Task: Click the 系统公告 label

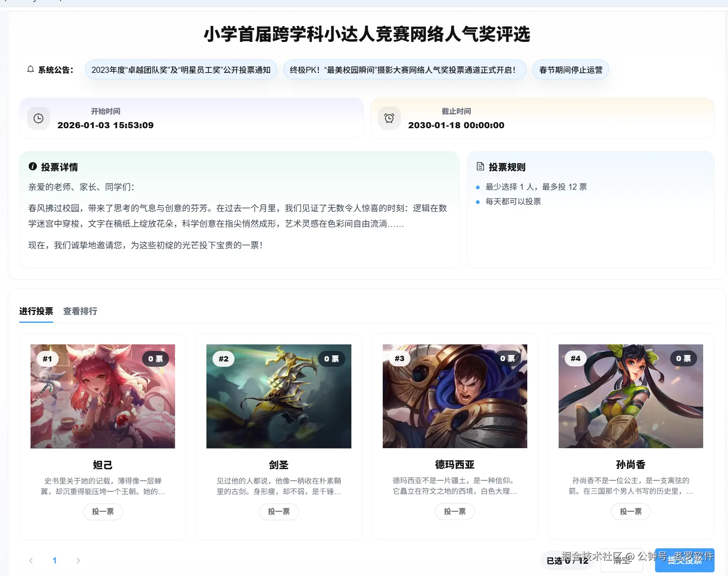Action: point(56,70)
